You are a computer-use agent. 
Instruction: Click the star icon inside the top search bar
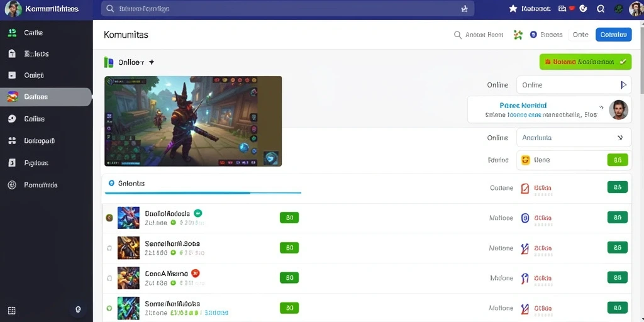pyautogui.click(x=465, y=9)
